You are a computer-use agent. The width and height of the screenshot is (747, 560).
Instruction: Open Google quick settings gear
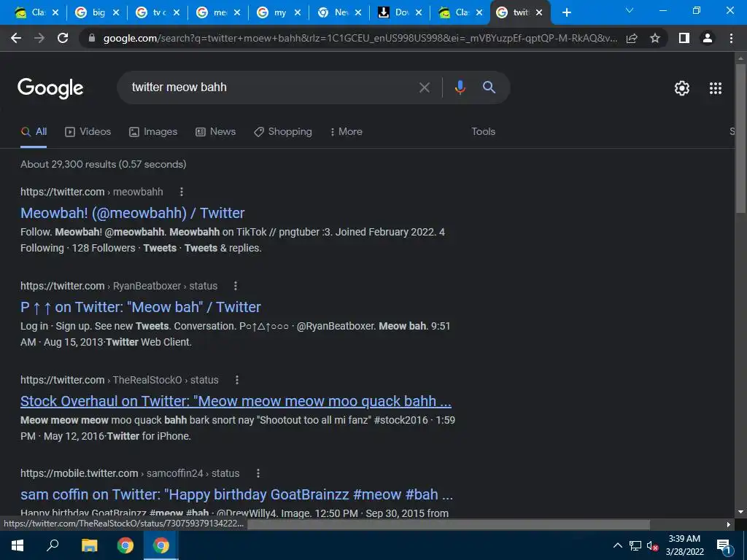(x=682, y=88)
